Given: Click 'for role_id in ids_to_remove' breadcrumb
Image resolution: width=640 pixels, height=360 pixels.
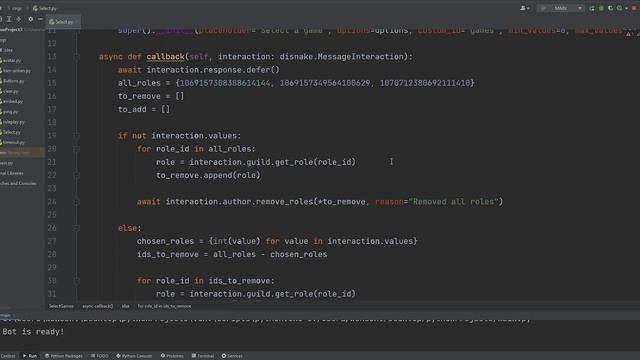Looking at the screenshot, I should tap(164, 306).
